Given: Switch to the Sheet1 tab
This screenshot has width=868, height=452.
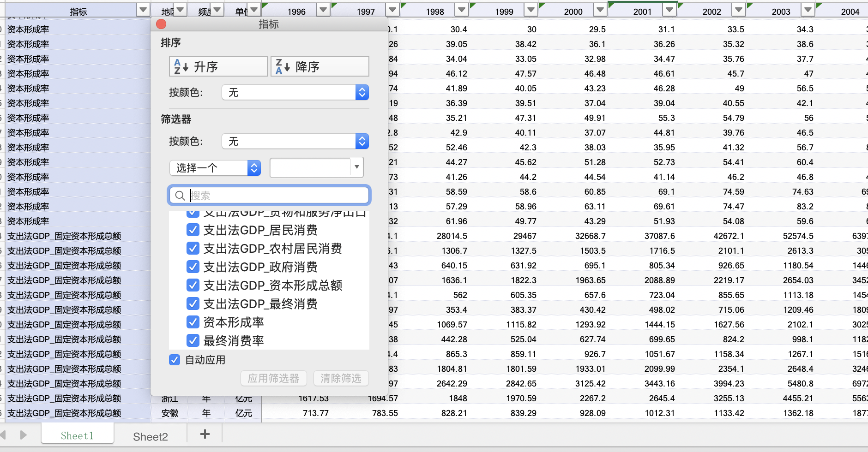Looking at the screenshot, I should point(77,436).
